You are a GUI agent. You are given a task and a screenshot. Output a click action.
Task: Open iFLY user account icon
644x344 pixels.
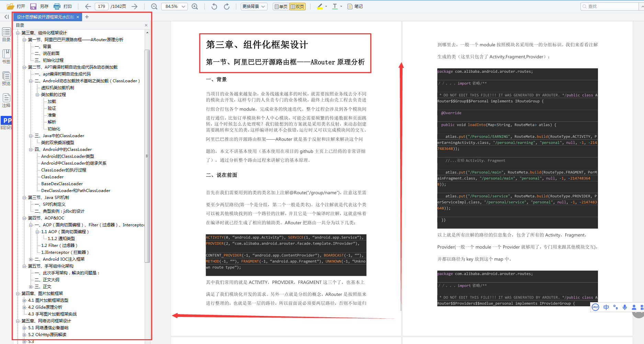[634, 307]
